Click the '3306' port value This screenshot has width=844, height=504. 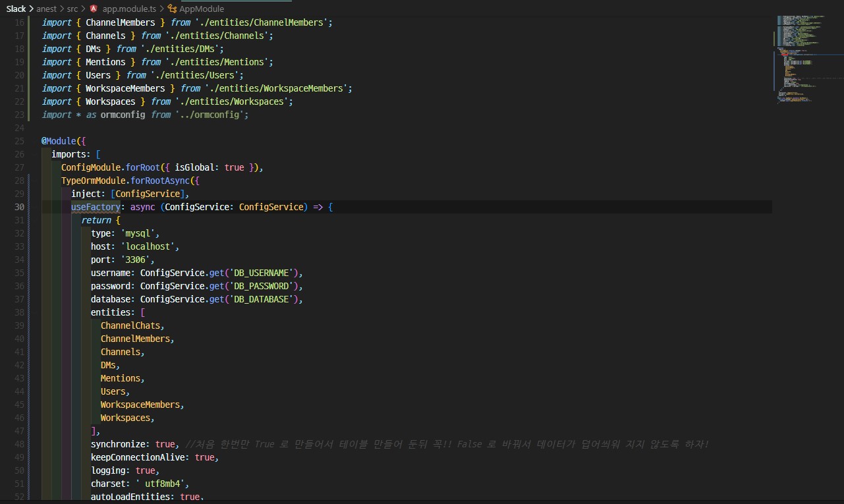click(135, 260)
